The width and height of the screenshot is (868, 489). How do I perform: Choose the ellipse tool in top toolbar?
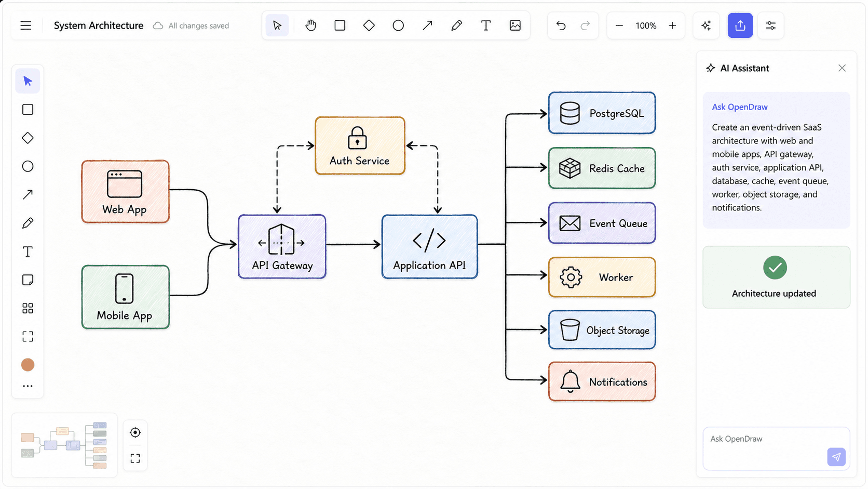pyautogui.click(x=398, y=25)
